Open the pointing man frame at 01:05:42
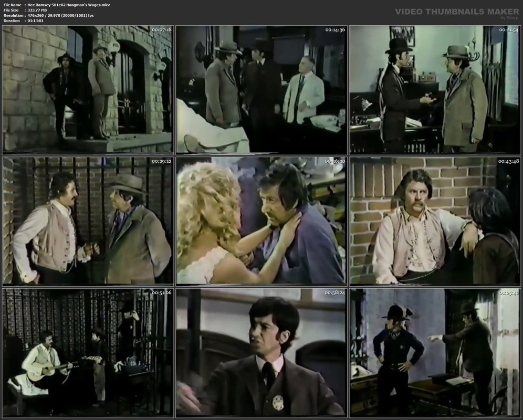Image resolution: width=523 pixels, height=420 pixels. pos(435,353)
